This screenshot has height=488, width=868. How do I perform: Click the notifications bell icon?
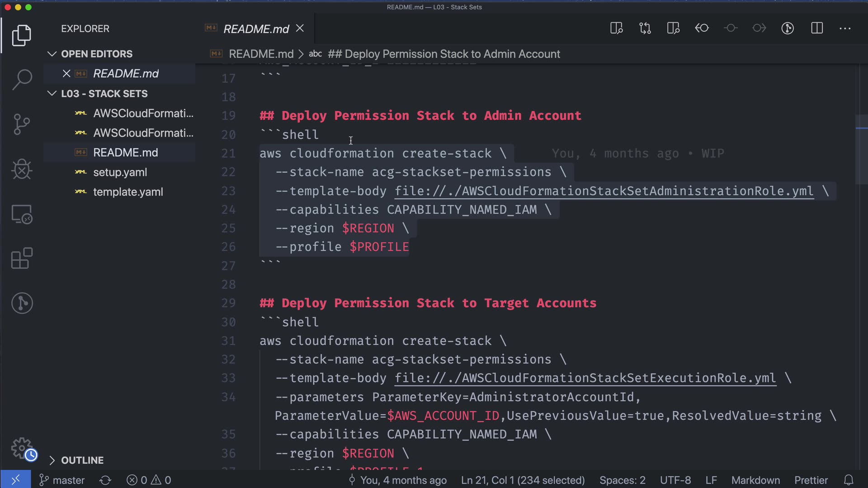tap(849, 480)
